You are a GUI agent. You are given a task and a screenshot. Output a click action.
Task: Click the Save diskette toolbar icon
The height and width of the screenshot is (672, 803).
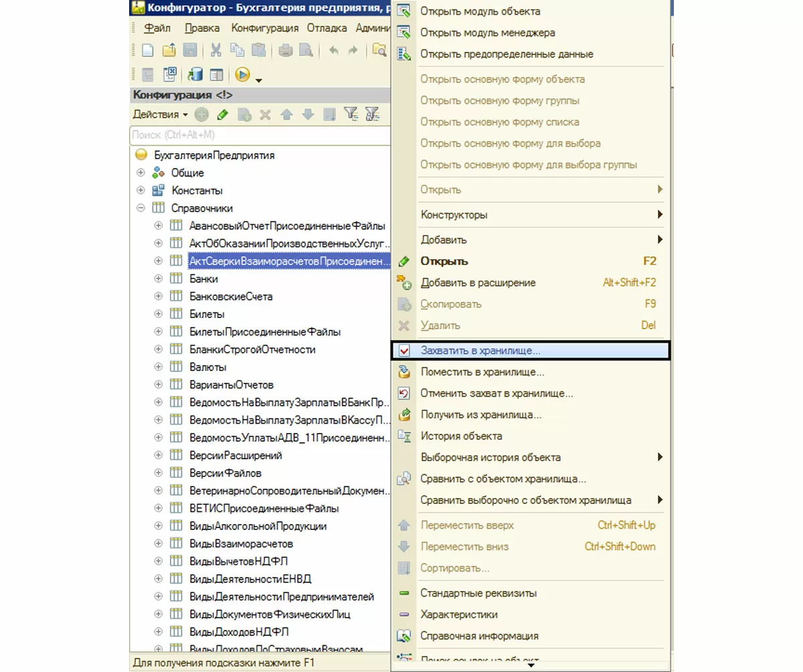[189, 50]
